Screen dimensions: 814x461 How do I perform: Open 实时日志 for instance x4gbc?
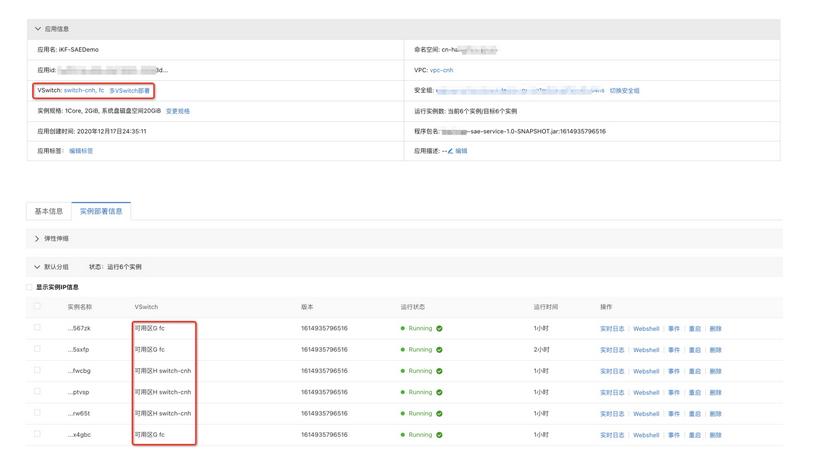(x=612, y=435)
